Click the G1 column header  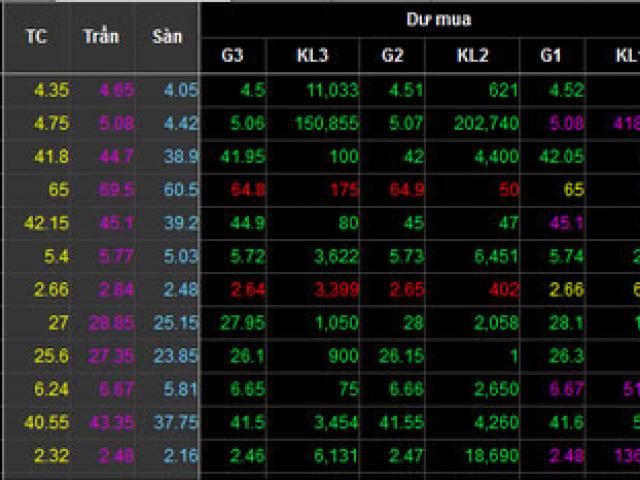[551, 56]
